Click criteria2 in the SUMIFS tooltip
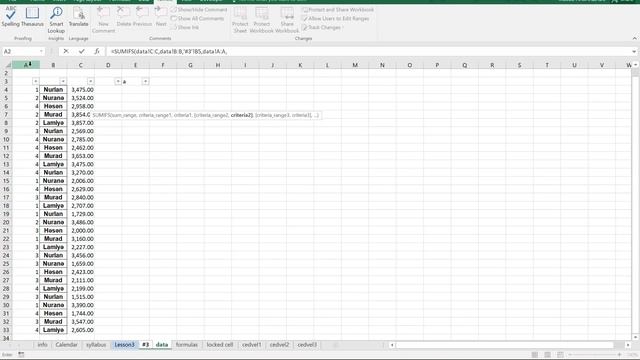 click(x=242, y=115)
